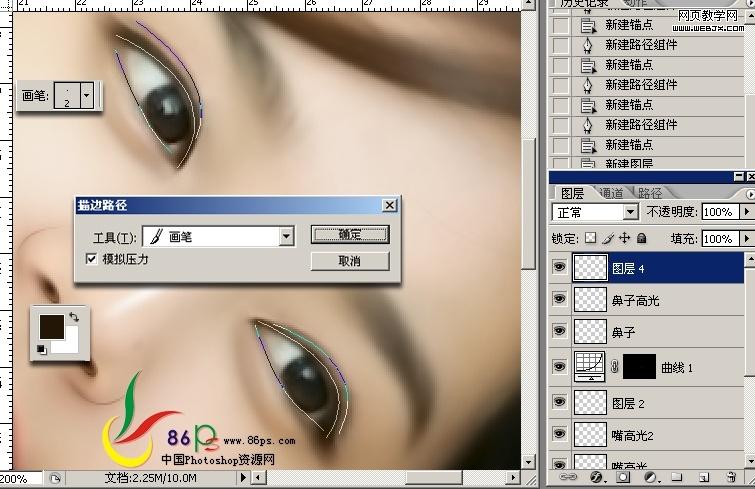
Task: Click the 文档:2.25M/10.0M status text
Action: tap(151, 478)
